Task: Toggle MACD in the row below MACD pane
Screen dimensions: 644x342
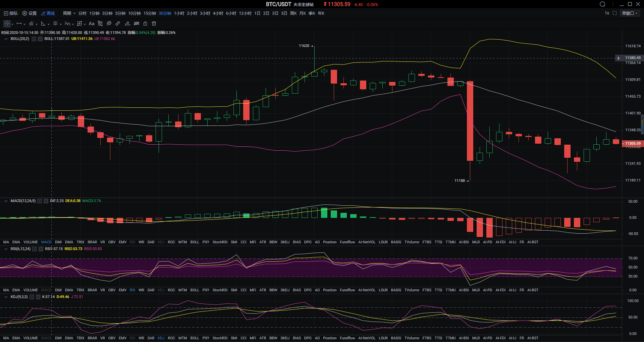Action: point(46,242)
